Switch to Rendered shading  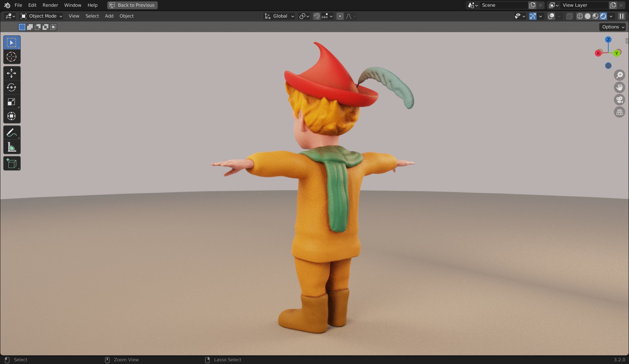(603, 16)
